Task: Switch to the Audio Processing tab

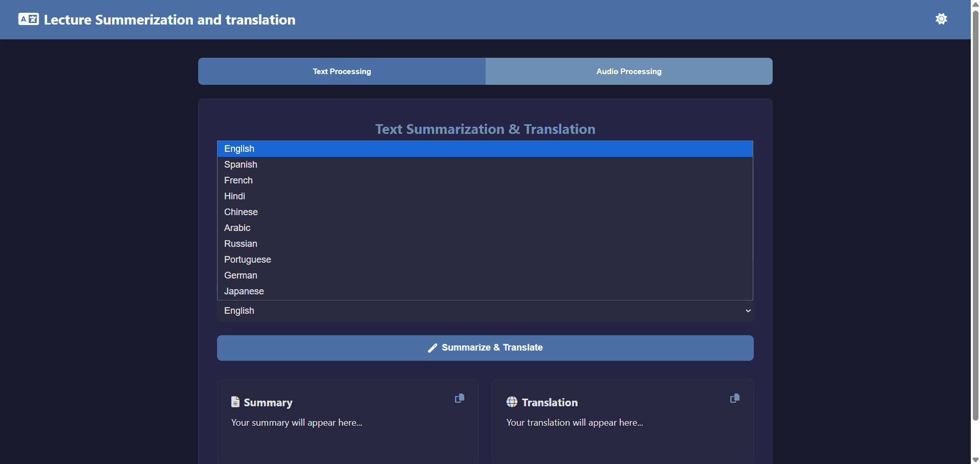Action: pyautogui.click(x=628, y=71)
